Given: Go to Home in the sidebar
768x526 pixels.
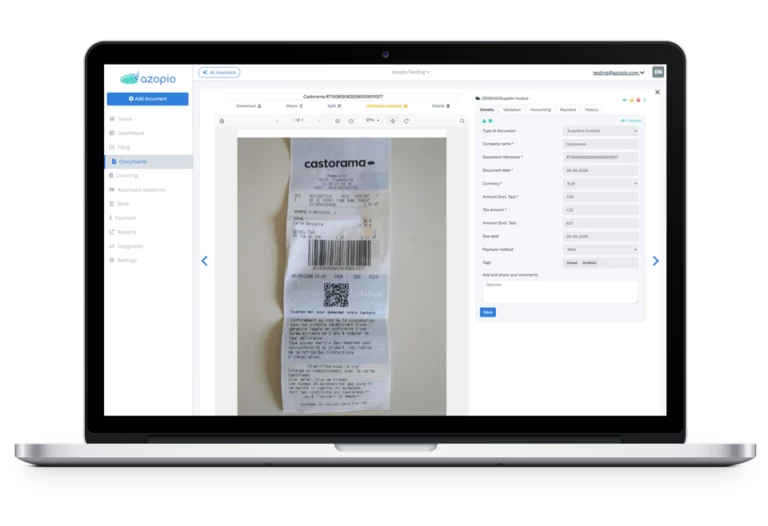Looking at the screenshot, I should point(121,119).
